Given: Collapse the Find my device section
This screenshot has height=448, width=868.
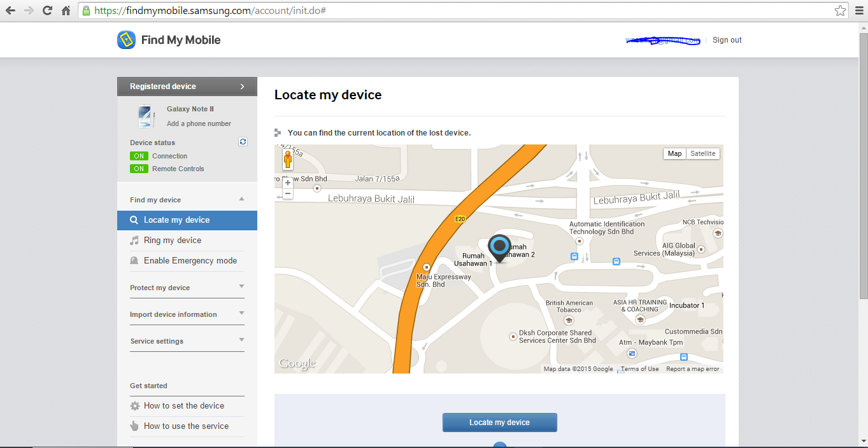Looking at the screenshot, I should [241, 199].
